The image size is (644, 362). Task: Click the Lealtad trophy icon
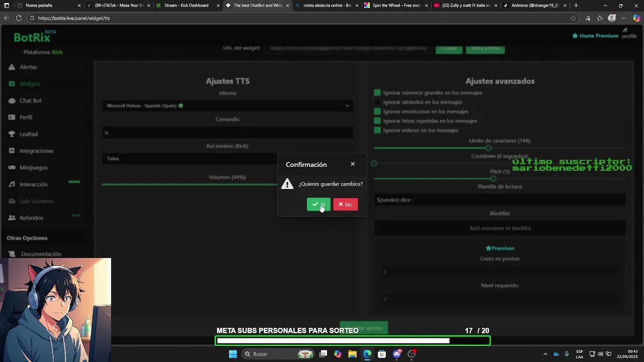[x=12, y=134]
